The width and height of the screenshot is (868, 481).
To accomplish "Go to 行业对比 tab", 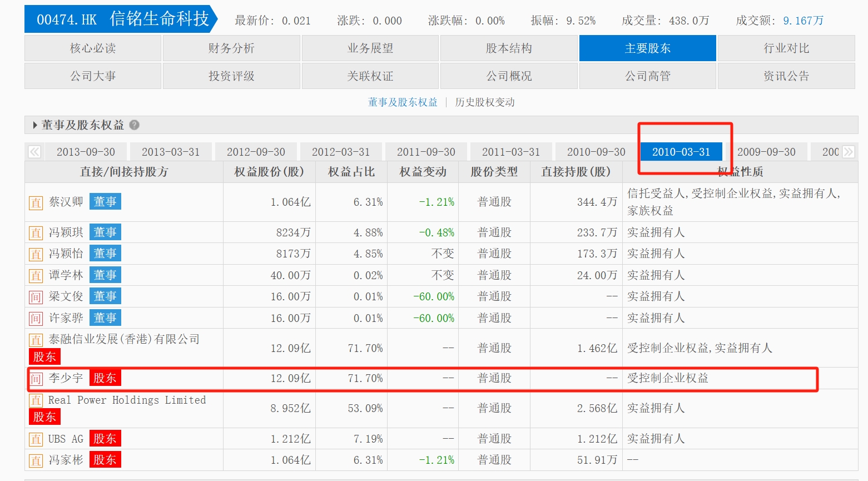I will pos(786,48).
